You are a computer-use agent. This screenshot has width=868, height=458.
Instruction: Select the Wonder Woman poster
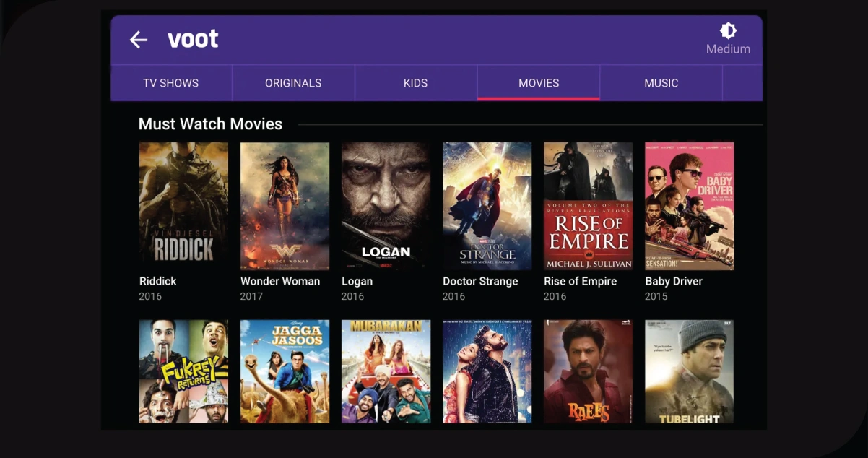click(x=285, y=206)
